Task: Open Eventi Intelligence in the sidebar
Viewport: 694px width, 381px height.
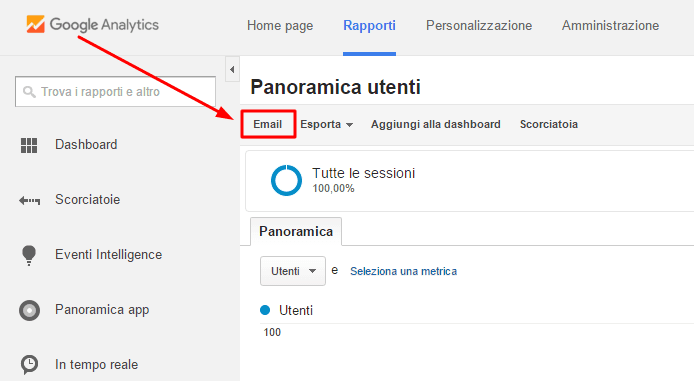Action: pyautogui.click(x=108, y=255)
